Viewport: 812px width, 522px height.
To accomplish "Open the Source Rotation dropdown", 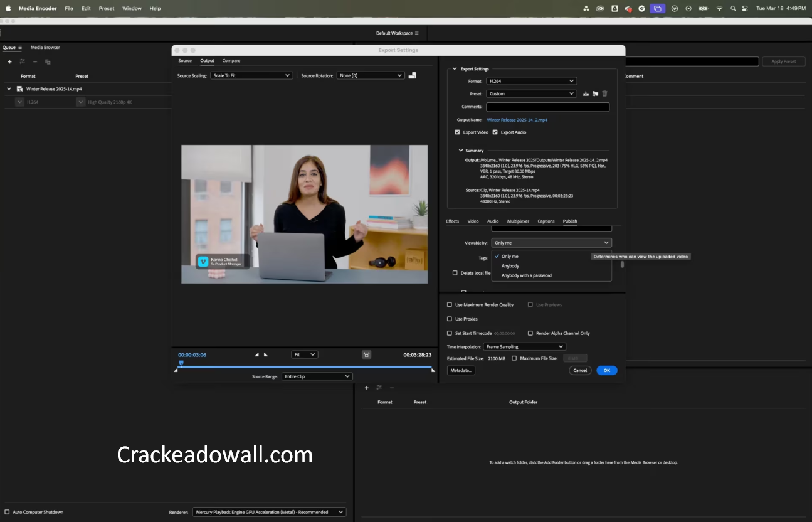I will (x=371, y=75).
